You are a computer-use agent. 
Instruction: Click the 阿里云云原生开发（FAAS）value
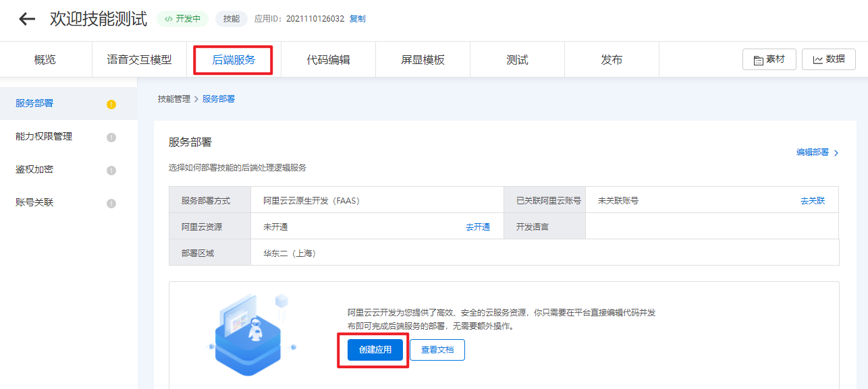(311, 200)
